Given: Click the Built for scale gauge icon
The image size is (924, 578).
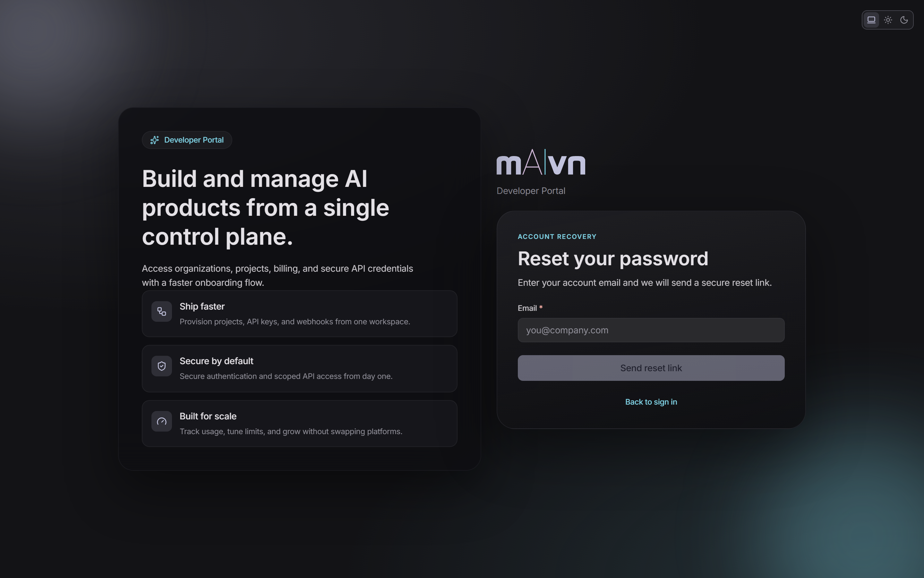Looking at the screenshot, I should (x=161, y=421).
